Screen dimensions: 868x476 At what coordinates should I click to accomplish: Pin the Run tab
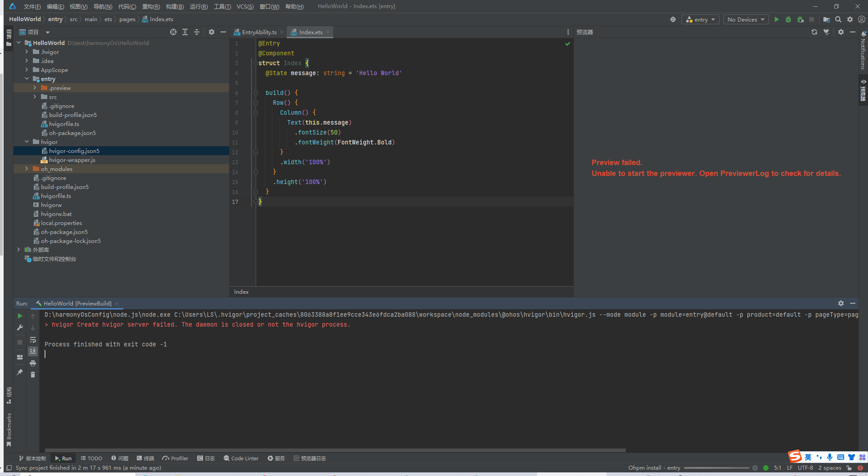point(20,372)
